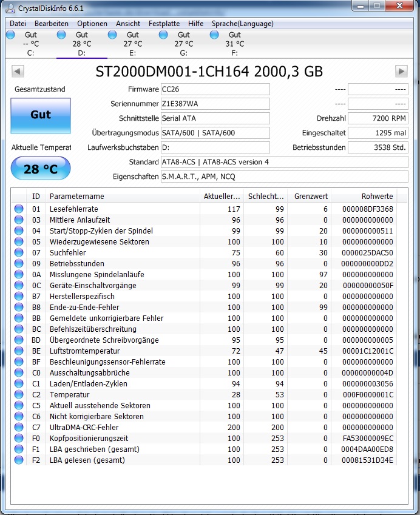Screen dimensions: 420x515
Task: Click status orb of Lesefehlerrate row
Action: tap(19, 209)
